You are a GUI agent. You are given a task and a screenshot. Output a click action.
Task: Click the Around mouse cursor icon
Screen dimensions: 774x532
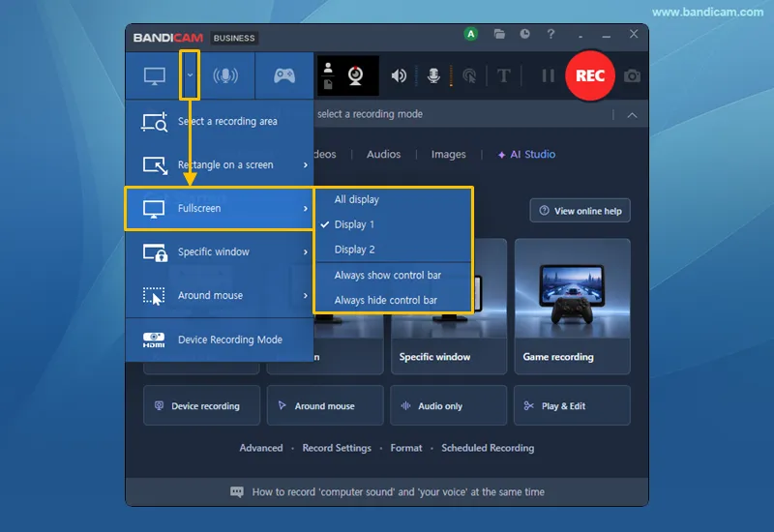coord(154,296)
